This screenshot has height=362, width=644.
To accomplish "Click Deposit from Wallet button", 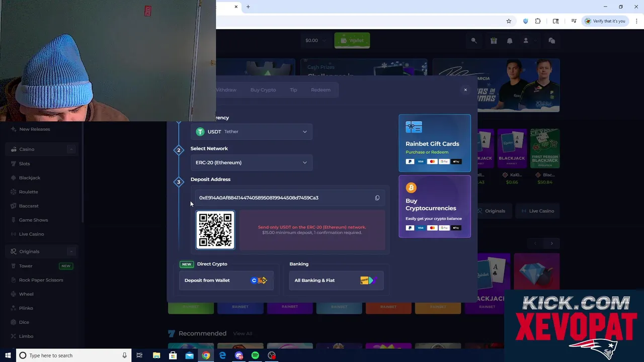I will pyautogui.click(x=226, y=281).
